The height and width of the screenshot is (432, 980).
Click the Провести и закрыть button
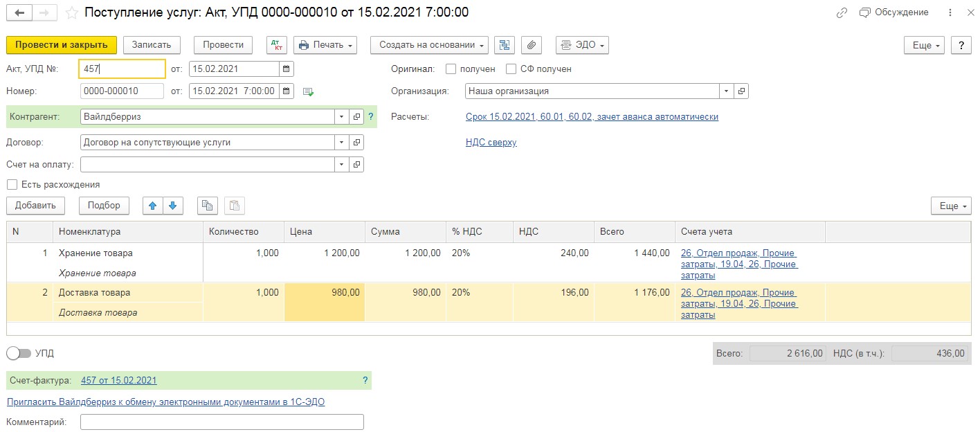click(62, 45)
